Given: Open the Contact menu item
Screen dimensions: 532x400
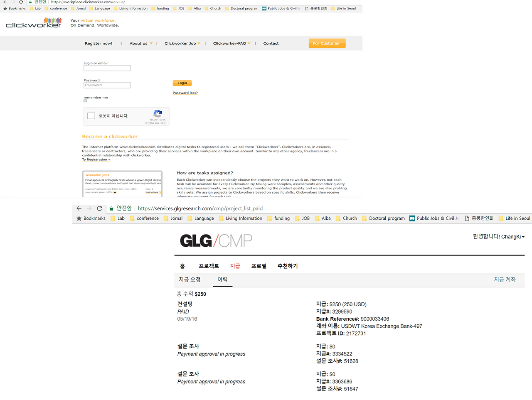Looking at the screenshot, I should coord(271,43).
